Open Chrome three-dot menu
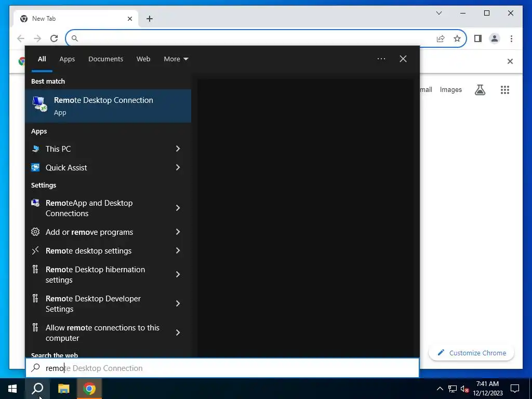Image resolution: width=532 pixels, height=399 pixels. coord(511,38)
